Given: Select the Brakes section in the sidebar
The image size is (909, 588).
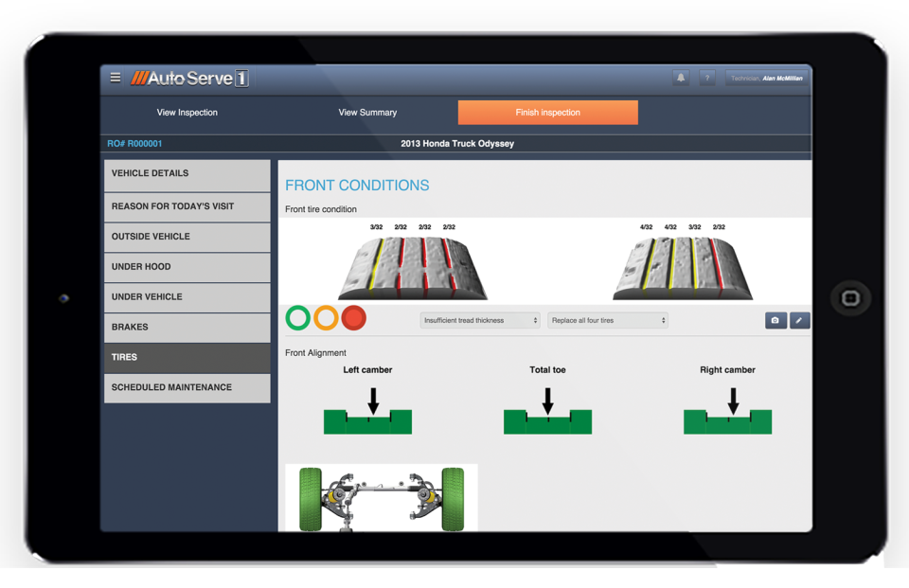Looking at the screenshot, I should 187,327.
